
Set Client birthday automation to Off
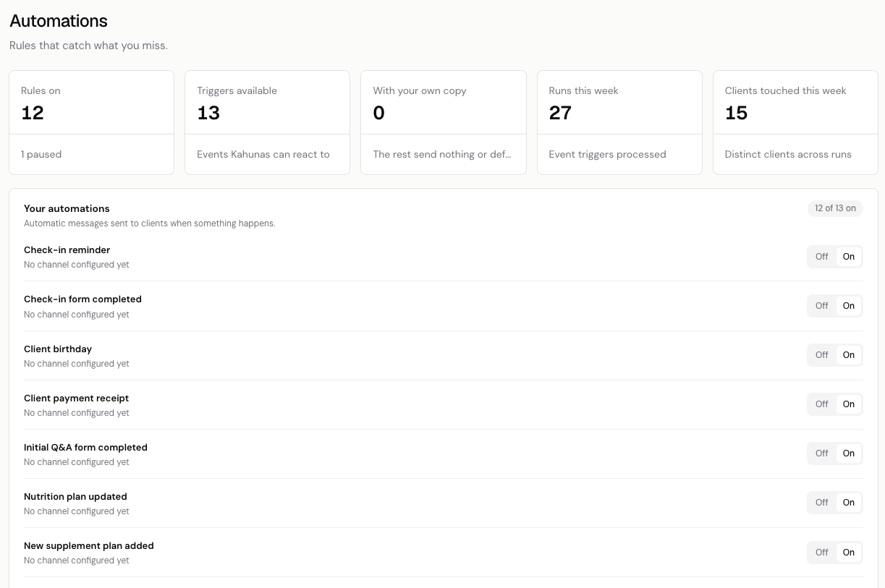pos(822,355)
